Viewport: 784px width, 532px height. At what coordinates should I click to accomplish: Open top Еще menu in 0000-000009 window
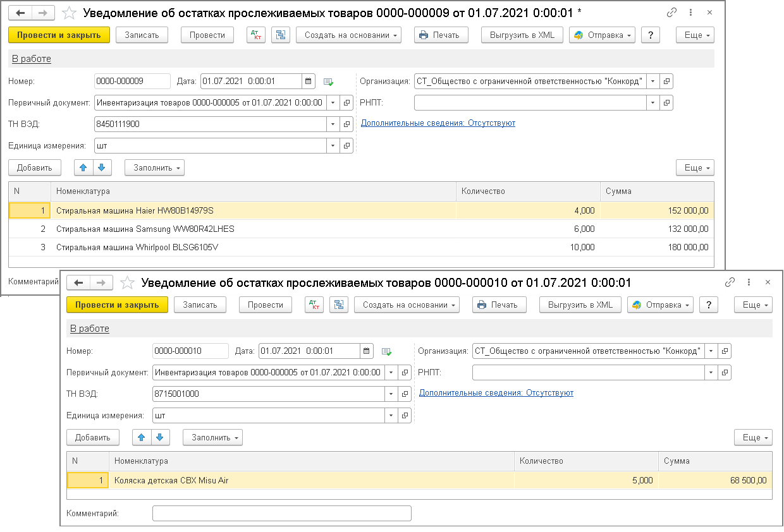pos(695,35)
